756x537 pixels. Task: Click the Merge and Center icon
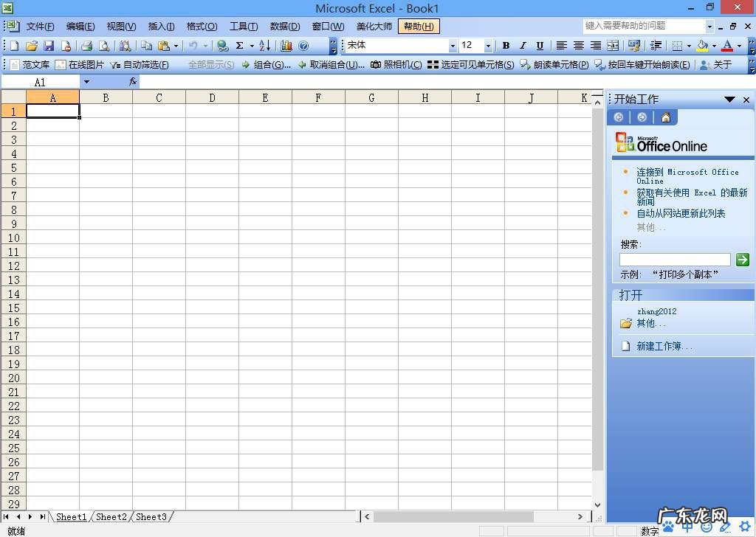(x=612, y=46)
